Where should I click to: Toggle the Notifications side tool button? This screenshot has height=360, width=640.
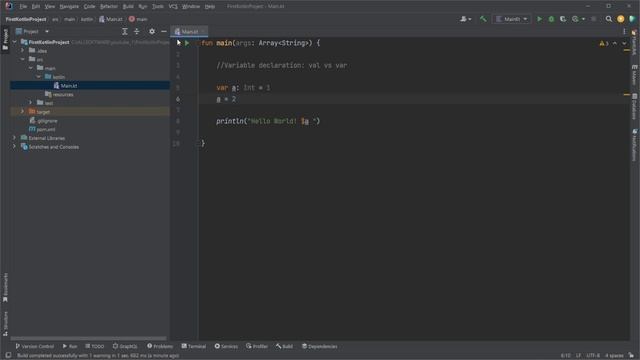click(x=635, y=145)
